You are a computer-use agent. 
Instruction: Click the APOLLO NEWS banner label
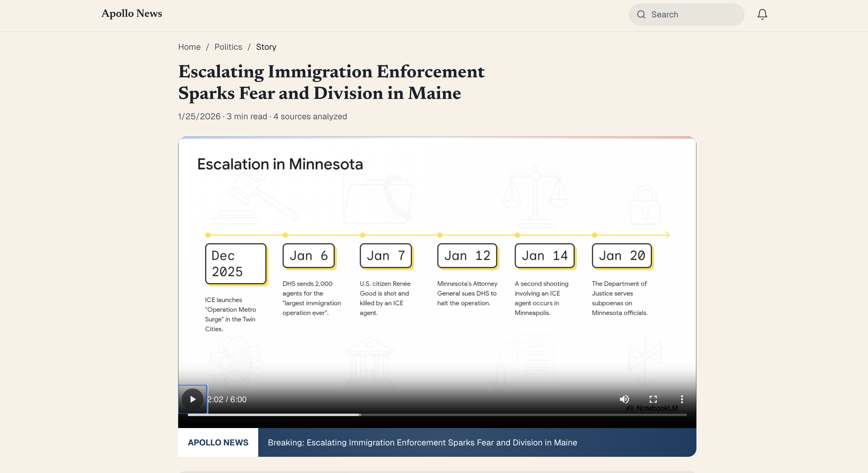pos(218,442)
